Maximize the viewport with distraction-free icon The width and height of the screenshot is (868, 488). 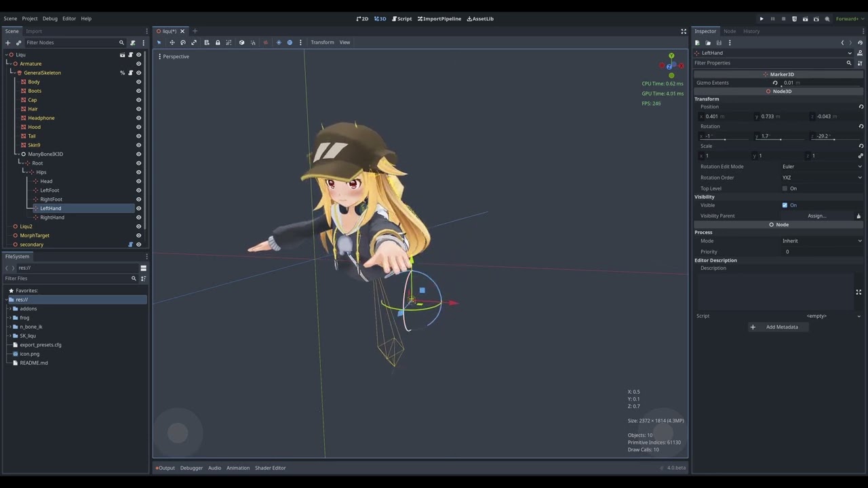tap(684, 31)
